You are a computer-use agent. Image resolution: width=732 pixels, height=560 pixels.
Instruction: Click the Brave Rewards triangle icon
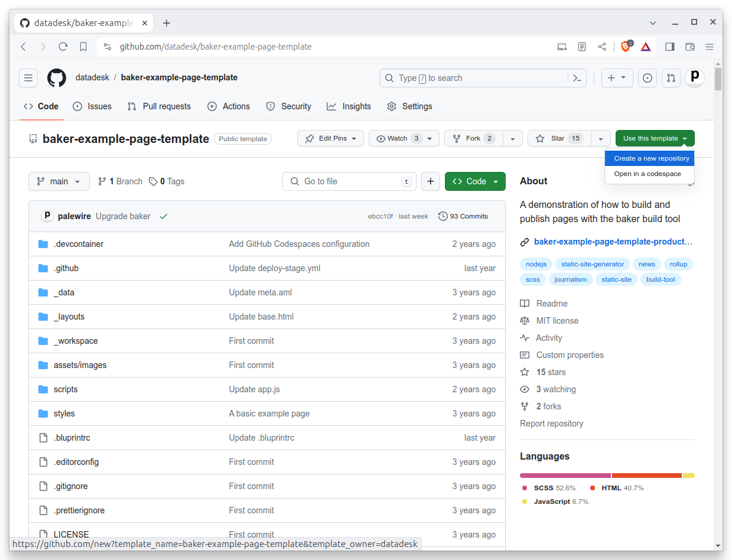pos(646,47)
